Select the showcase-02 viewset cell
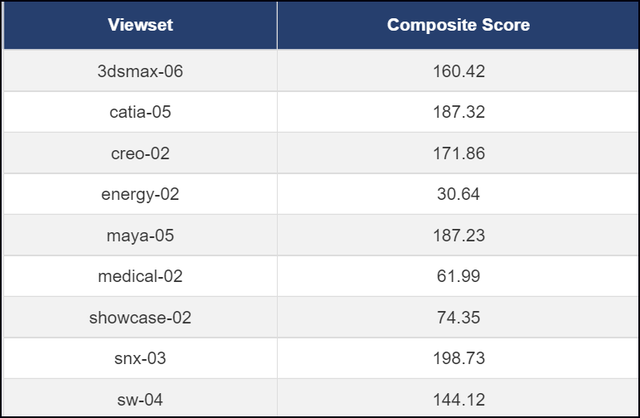 click(140, 318)
